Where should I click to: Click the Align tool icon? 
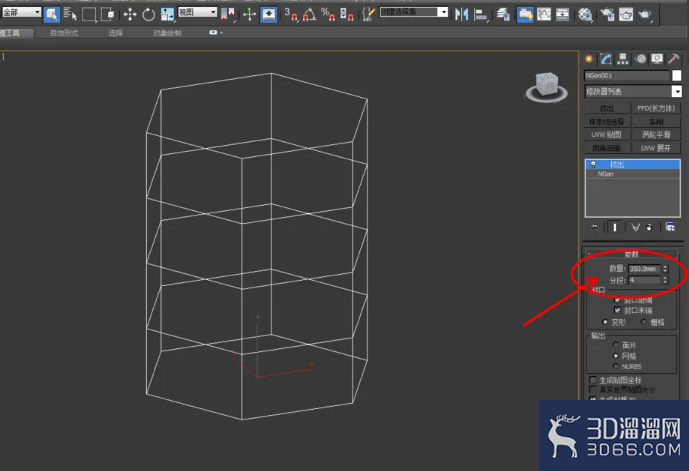(x=480, y=14)
